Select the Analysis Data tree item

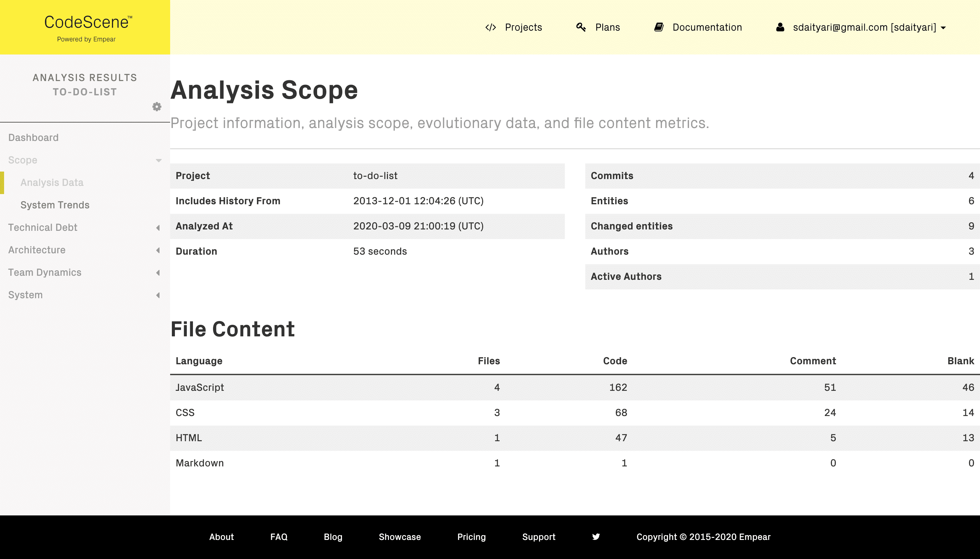pyautogui.click(x=52, y=182)
